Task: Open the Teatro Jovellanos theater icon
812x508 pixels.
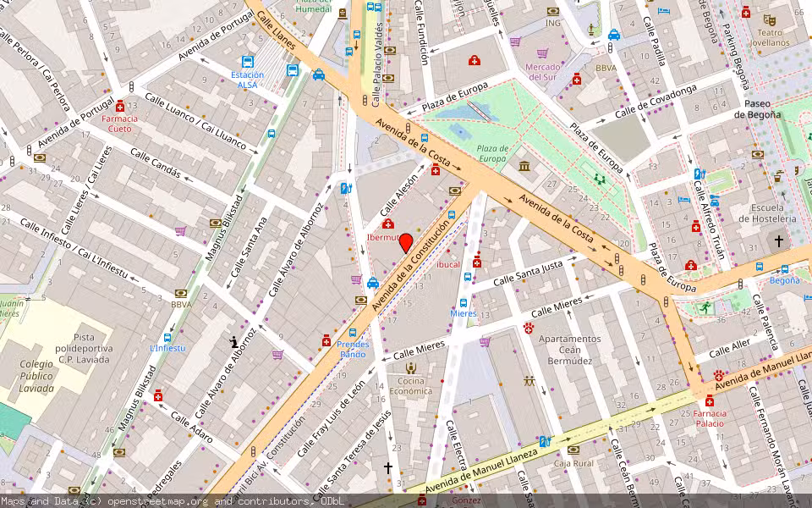Action: (x=769, y=19)
